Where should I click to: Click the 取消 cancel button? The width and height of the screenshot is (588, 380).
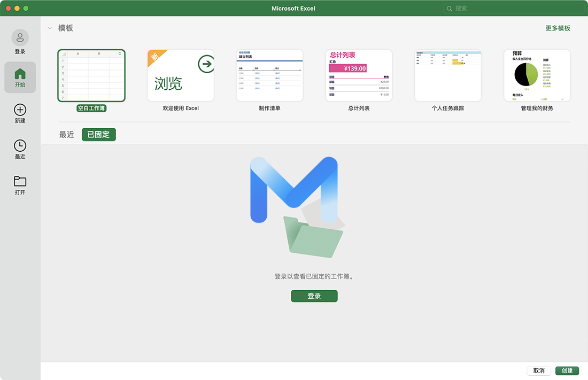click(539, 370)
